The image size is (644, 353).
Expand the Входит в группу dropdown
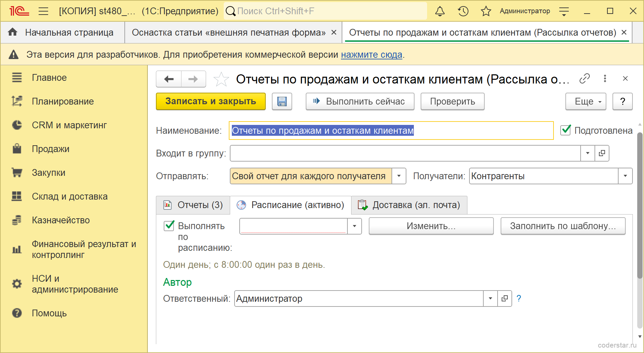[588, 153]
